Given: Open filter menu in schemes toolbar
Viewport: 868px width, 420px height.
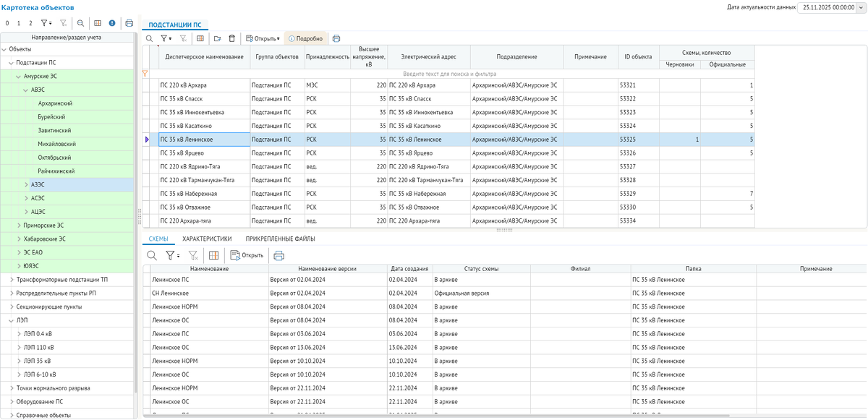Looking at the screenshot, I should [173, 255].
